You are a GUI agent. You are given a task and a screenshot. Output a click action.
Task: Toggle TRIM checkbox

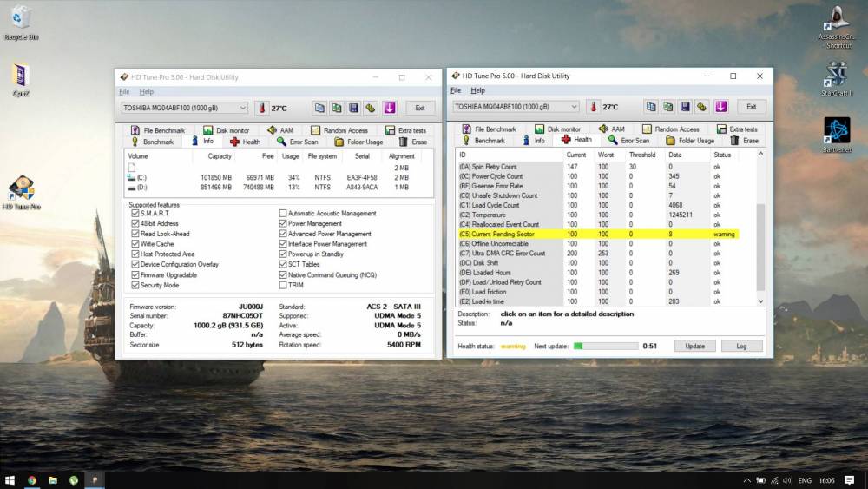[x=283, y=285]
